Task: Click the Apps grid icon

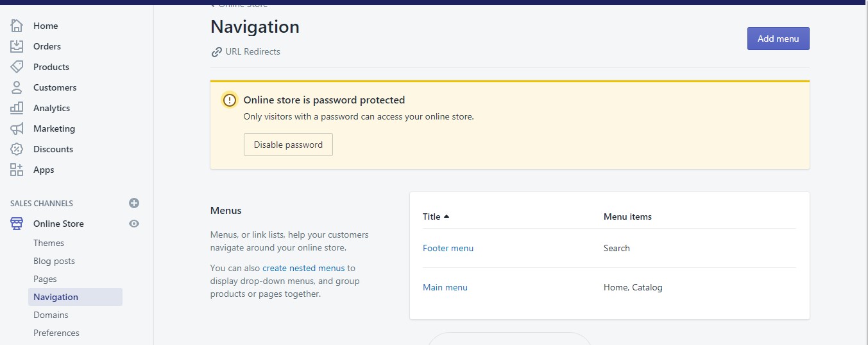Action: pyautogui.click(x=17, y=170)
